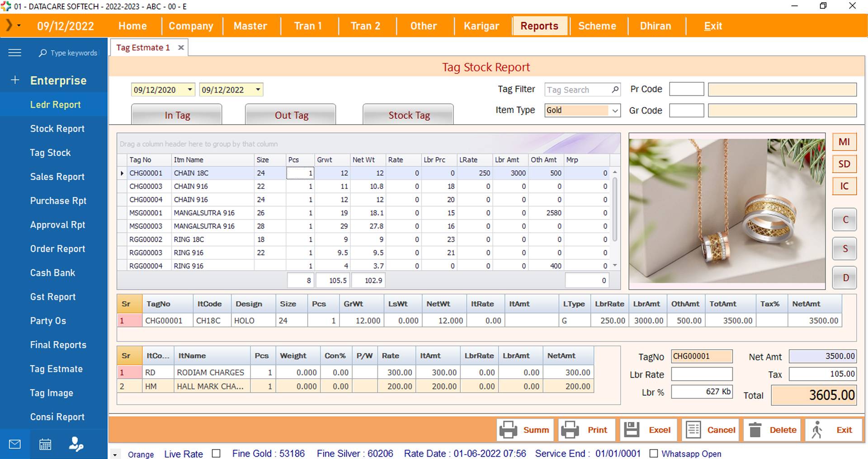Image resolution: width=868 pixels, height=459 pixels.
Task: Open the user settings icon in sidebar footer
Action: 75,444
